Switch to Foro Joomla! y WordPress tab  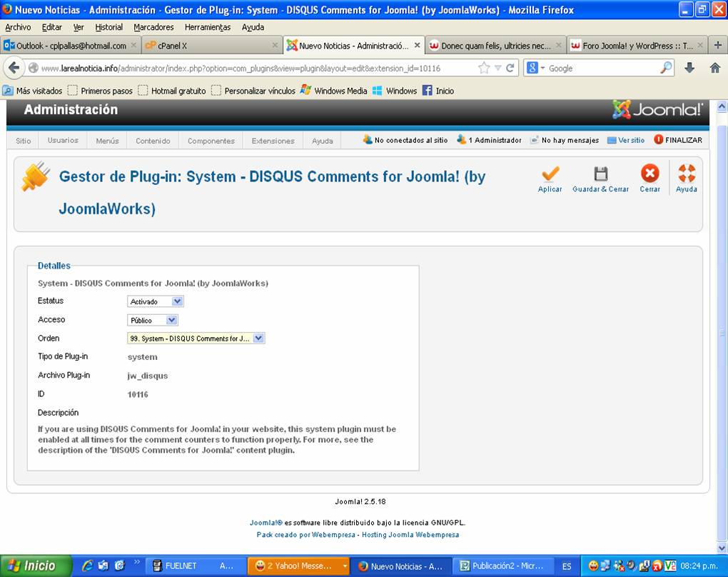[x=637, y=45]
